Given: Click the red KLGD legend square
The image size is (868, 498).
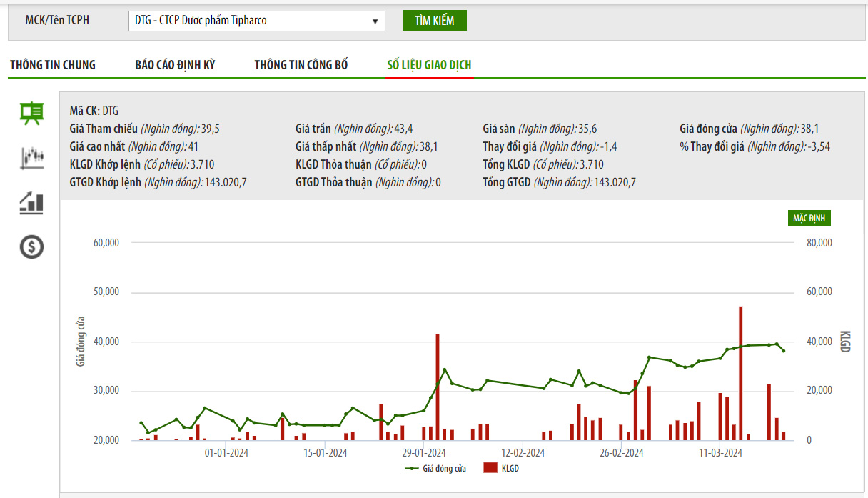Looking at the screenshot, I should pyautogui.click(x=490, y=469).
